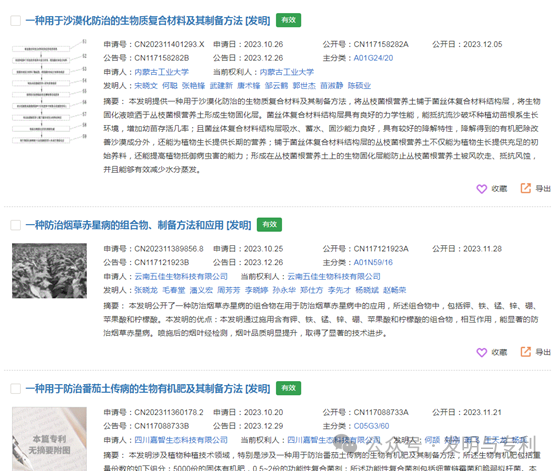Tick the checkbox for 一种防治烟草赤星病的组合物 patent
Image resolution: width=558 pixels, height=473 pixels.
(16, 225)
